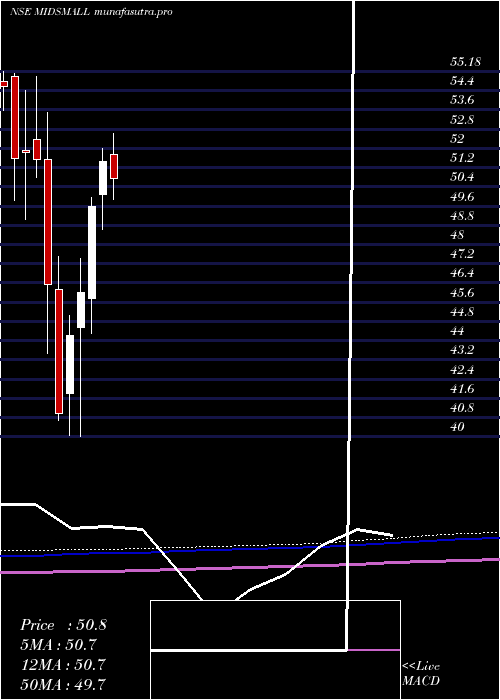Click the 41.6 price axis label
Viewport: 500px width, 700px height.
(462, 389)
